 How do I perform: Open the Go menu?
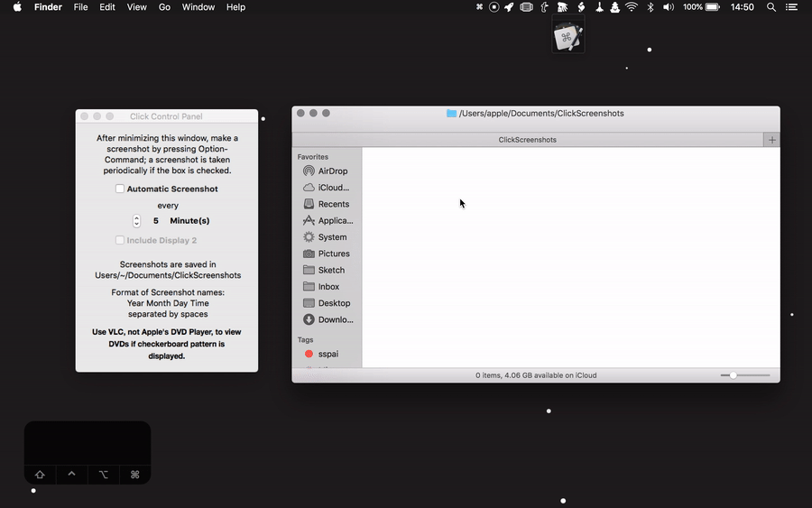[164, 7]
